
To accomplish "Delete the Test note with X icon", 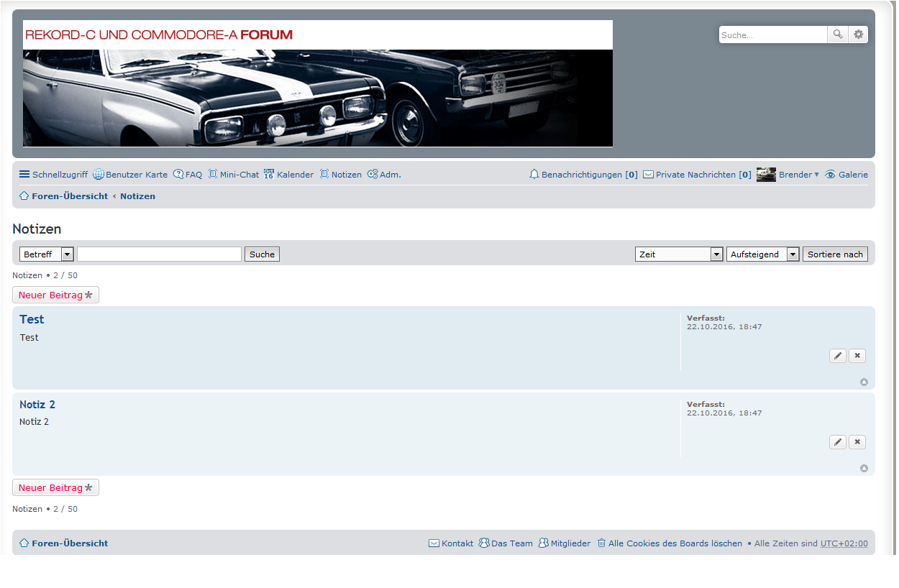I will point(857,356).
